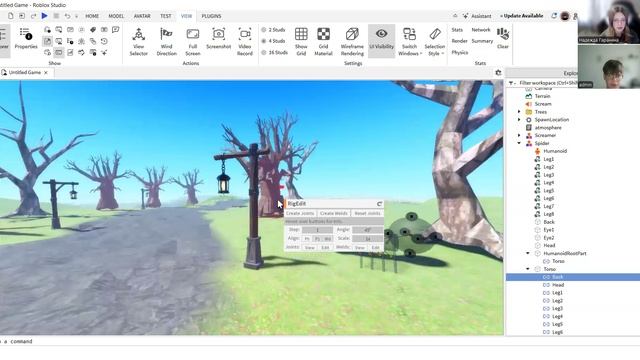Select the Terrain item in Explorer
The image size is (640, 360).
click(542, 96)
